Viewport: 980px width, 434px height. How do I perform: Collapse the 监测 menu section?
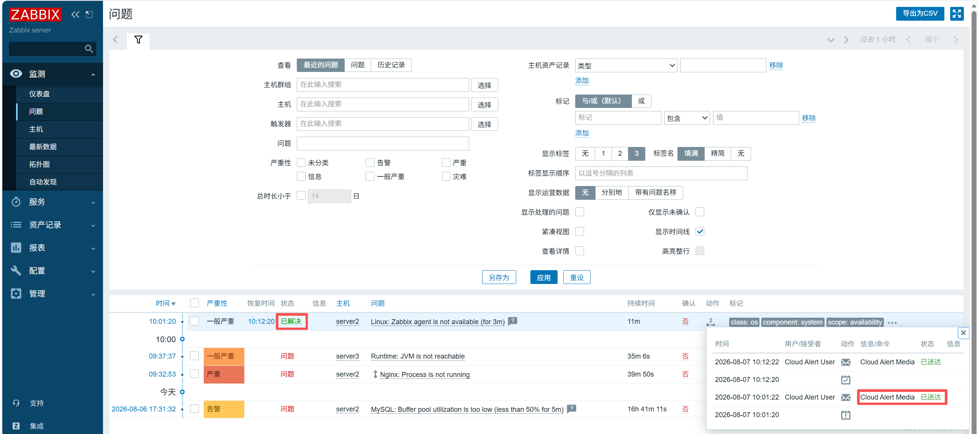pos(93,74)
